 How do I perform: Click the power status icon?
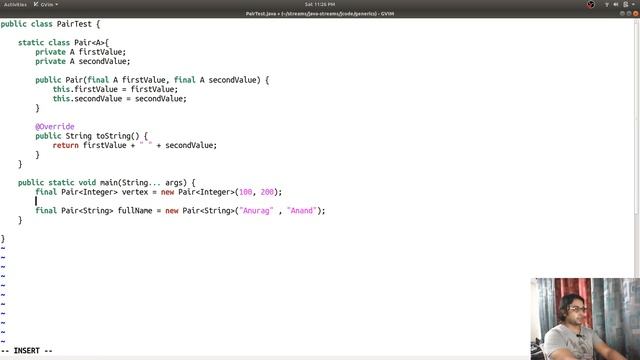click(625, 4)
